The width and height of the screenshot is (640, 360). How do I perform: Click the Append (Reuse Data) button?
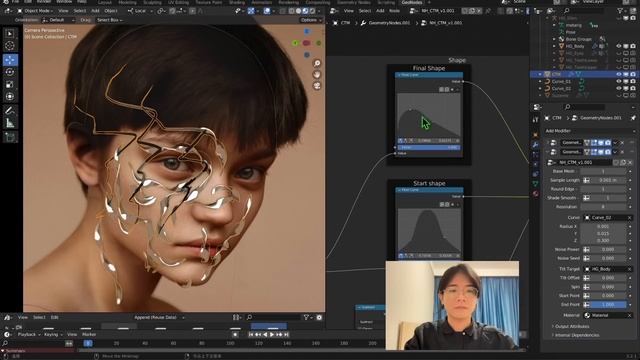click(158, 317)
